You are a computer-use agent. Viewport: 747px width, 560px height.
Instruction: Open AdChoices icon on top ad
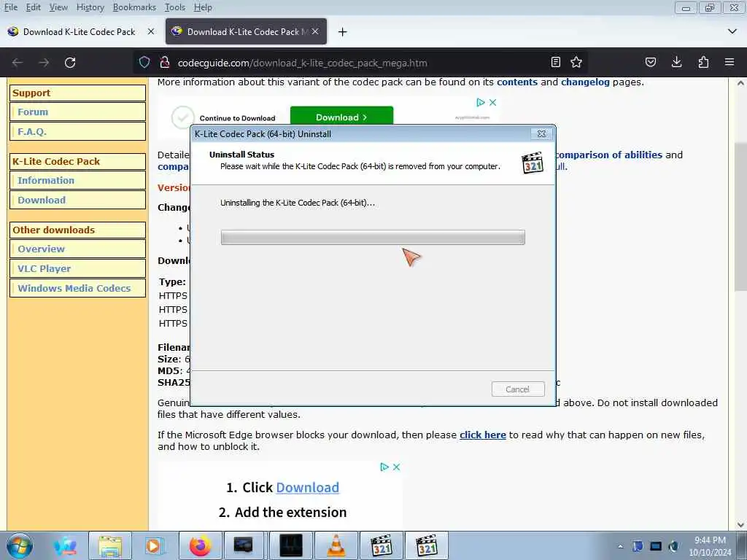point(481,102)
